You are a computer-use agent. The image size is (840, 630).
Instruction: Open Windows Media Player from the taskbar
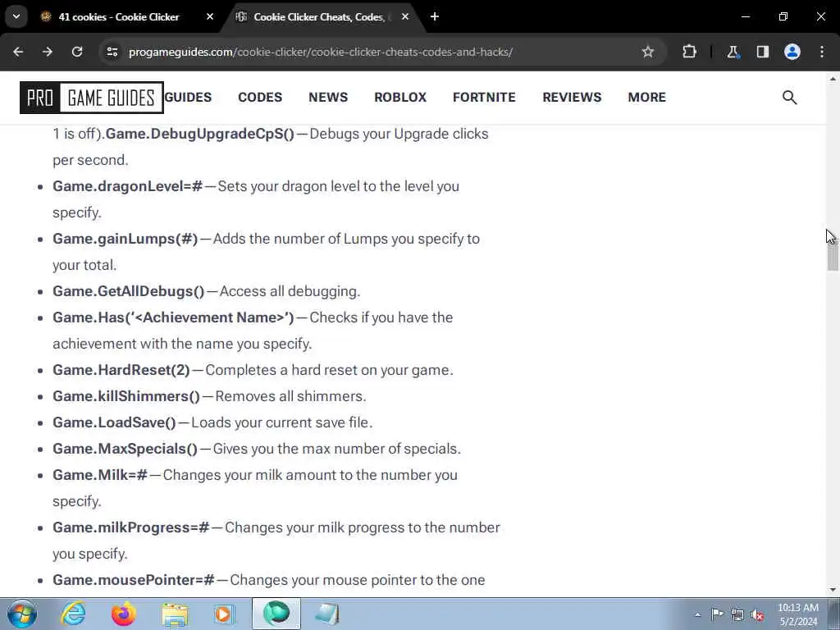pyautogui.click(x=225, y=614)
